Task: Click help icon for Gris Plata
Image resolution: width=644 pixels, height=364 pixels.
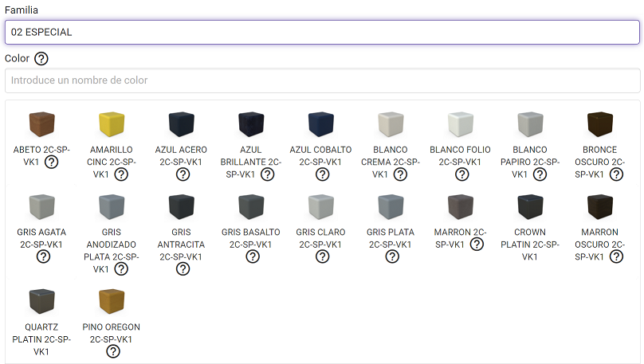Action: coord(392,256)
